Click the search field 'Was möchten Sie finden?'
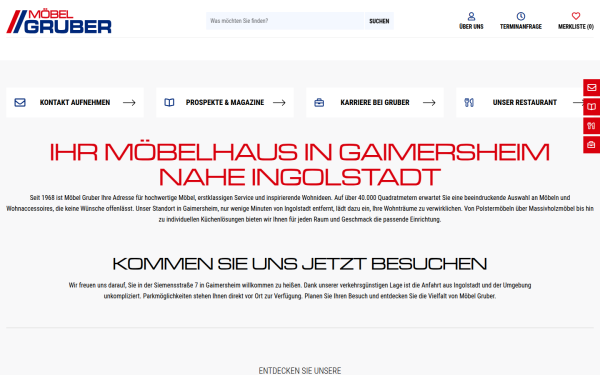 [x=285, y=21]
